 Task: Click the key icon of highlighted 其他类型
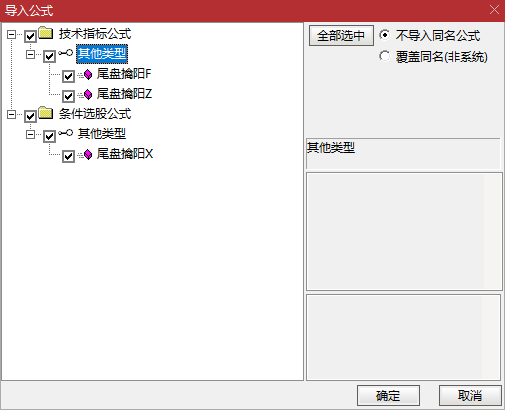(66, 53)
